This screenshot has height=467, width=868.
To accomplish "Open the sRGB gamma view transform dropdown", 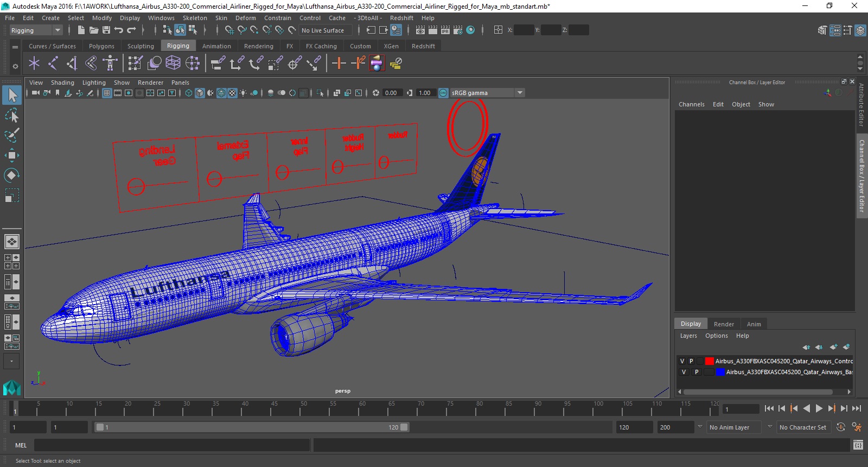I will click(x=487, y=93).
